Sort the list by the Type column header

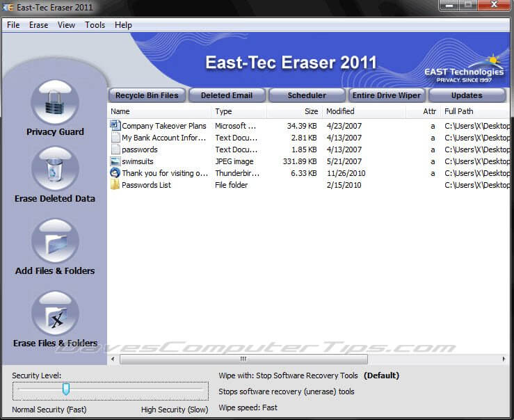pyautogui.click(x=239, y=111)
